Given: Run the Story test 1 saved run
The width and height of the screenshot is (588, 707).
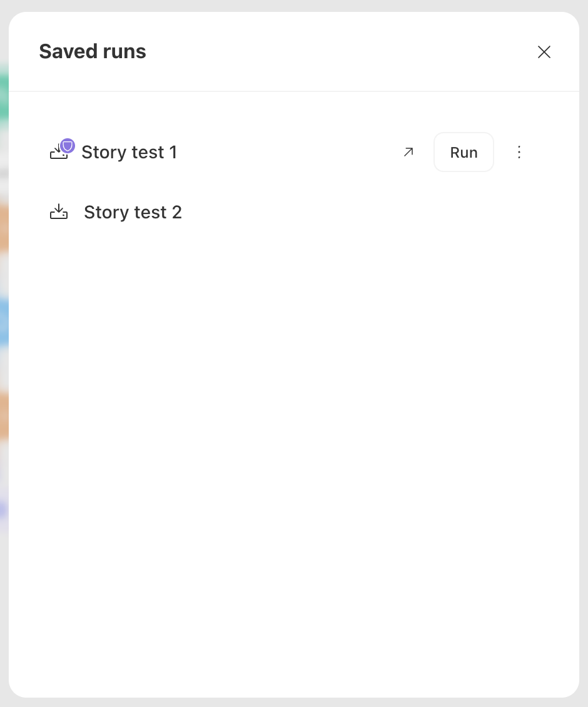Looking at the screenshot, I should [464, 152].
